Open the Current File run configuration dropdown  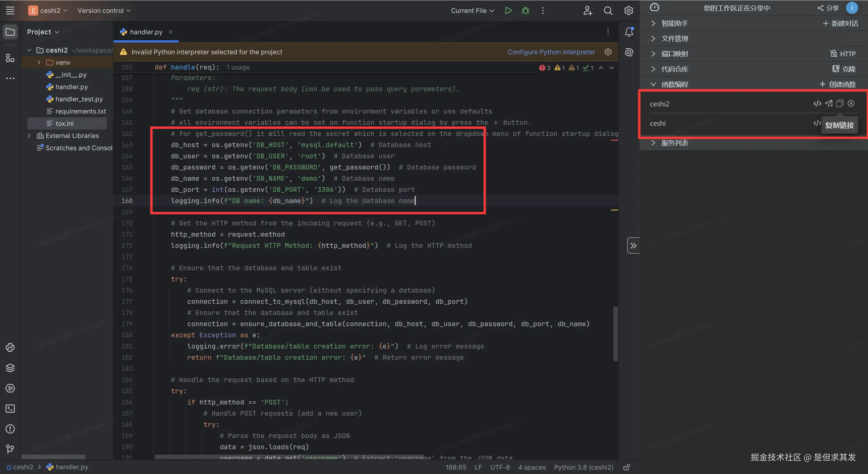(x=472, y=11)
